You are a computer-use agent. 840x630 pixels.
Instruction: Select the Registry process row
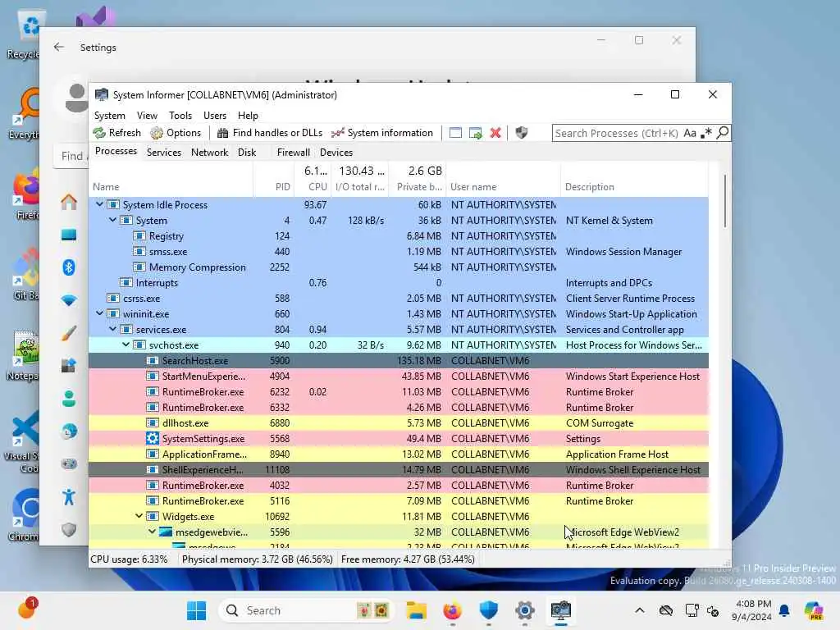[x=399, y=235]
